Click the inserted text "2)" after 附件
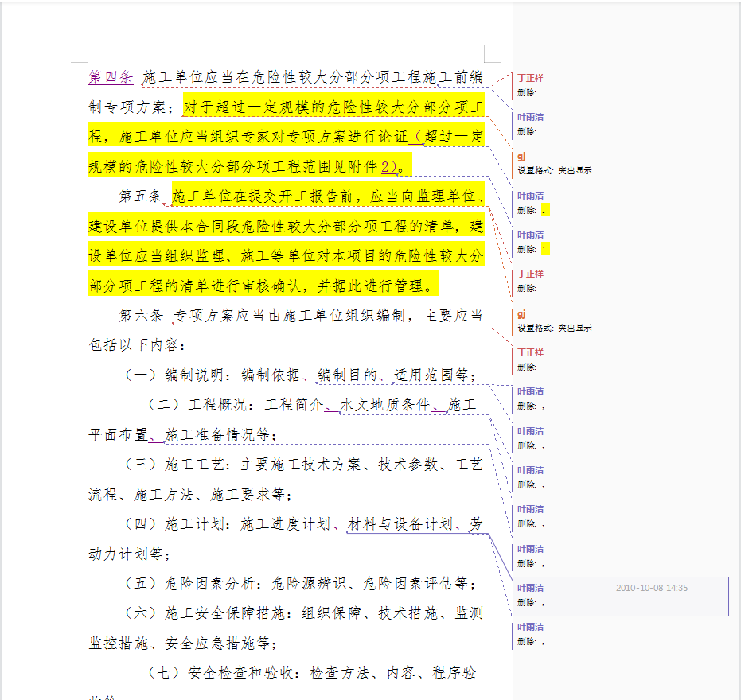Screen dimensions: 741x700 click(388, 166)
